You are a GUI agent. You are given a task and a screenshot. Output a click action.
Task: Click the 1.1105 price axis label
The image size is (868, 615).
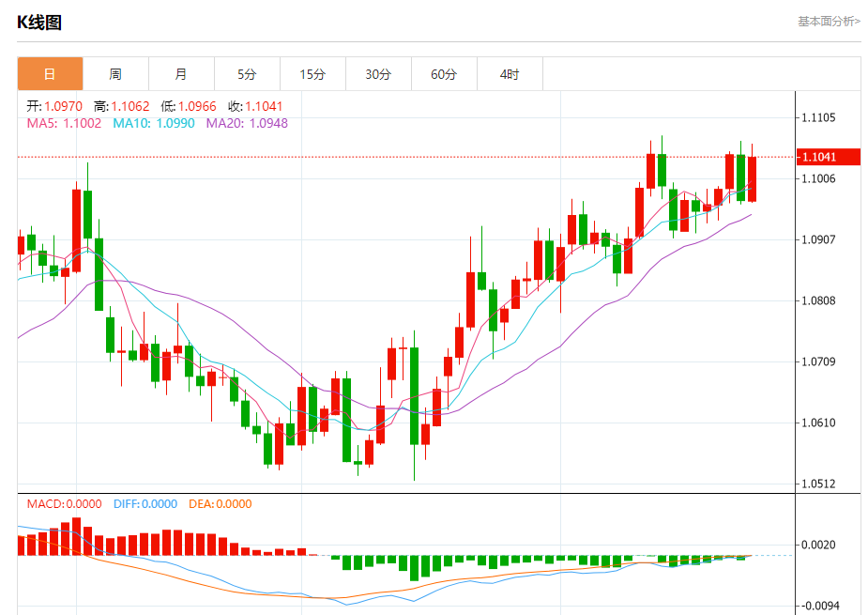pos(818,117)
